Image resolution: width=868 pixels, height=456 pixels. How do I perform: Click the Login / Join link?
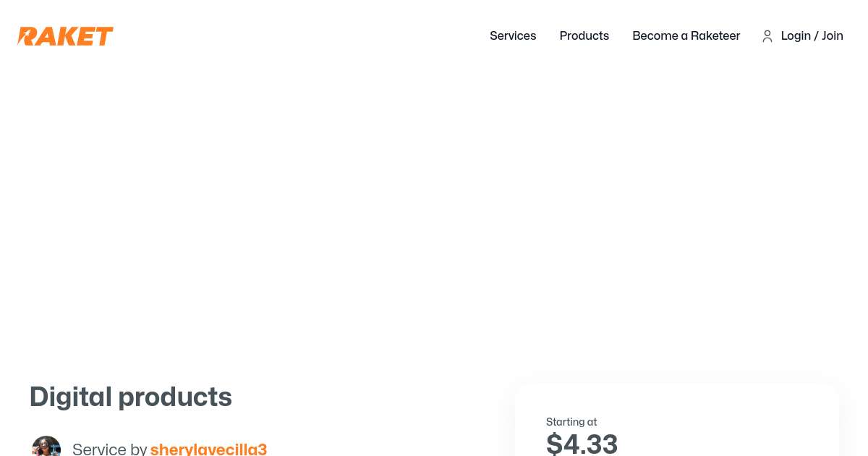point(812,35)
